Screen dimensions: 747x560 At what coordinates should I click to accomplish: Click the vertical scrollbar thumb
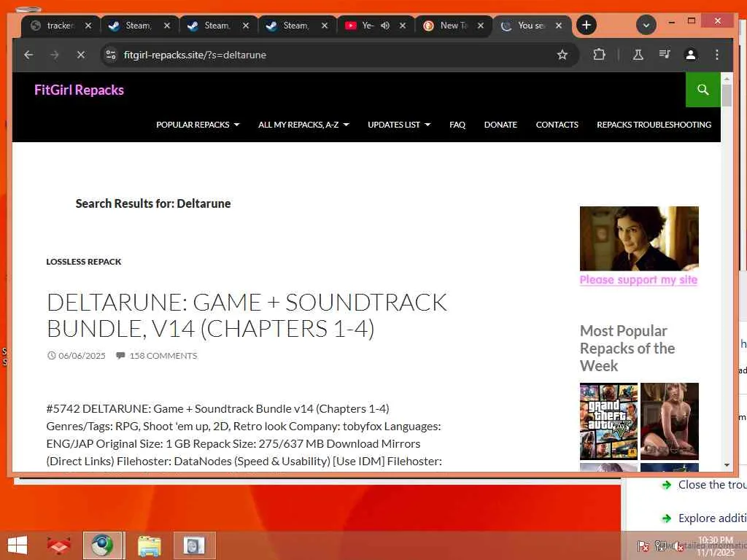[x=727, y=96]
